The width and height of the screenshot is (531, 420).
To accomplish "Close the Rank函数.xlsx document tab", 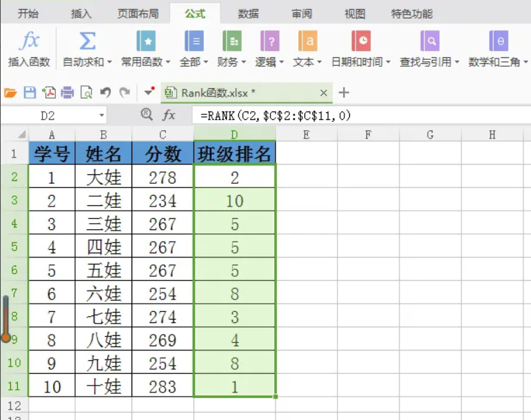I will [324, 92].
